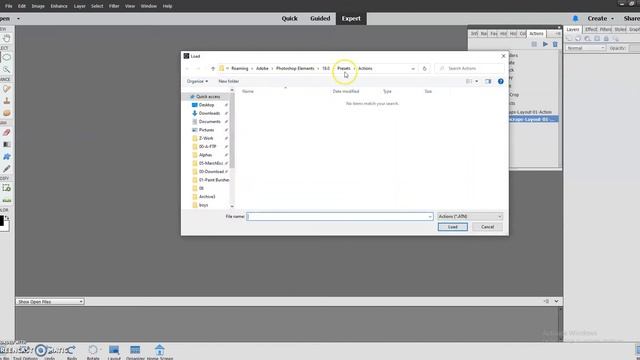Click the white background color swatch

[x=6, y=227]
